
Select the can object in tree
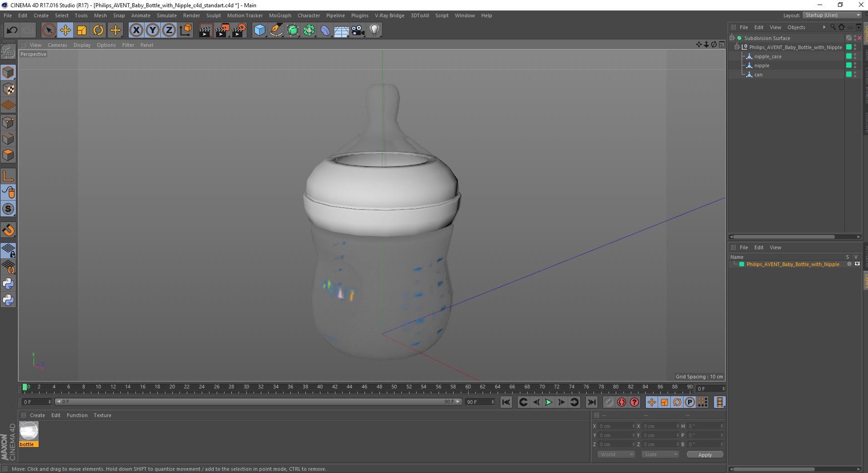click(758, 75)
